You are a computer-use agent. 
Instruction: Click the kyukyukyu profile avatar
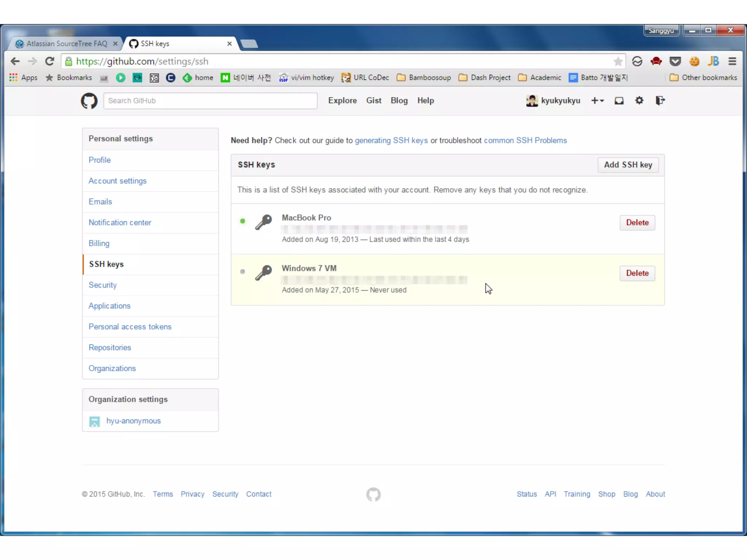(532, 101)
